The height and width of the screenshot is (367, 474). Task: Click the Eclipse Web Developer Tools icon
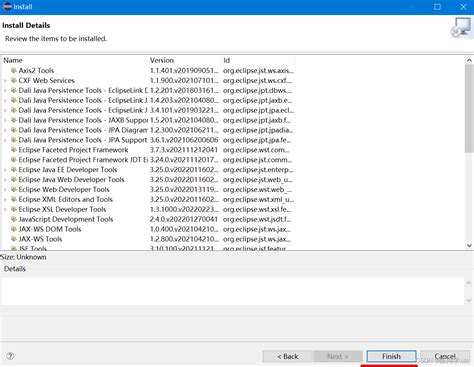[14, 189]
